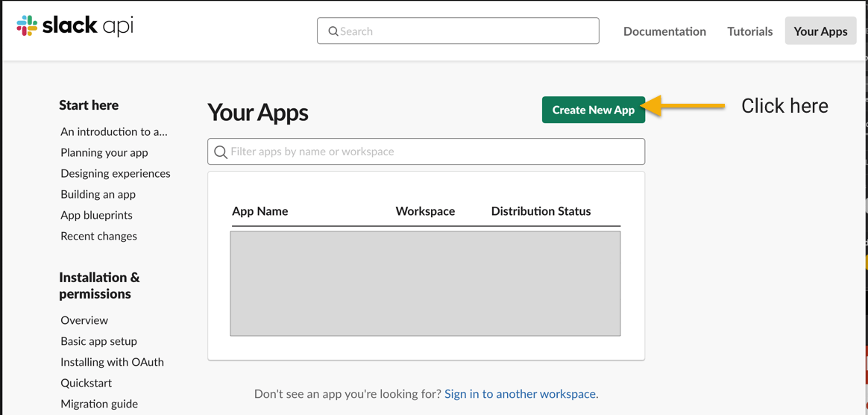The height and width of the screenshot is (415, 868).
Task: Open the Recent changes link
Action: (x=98, y=236)
